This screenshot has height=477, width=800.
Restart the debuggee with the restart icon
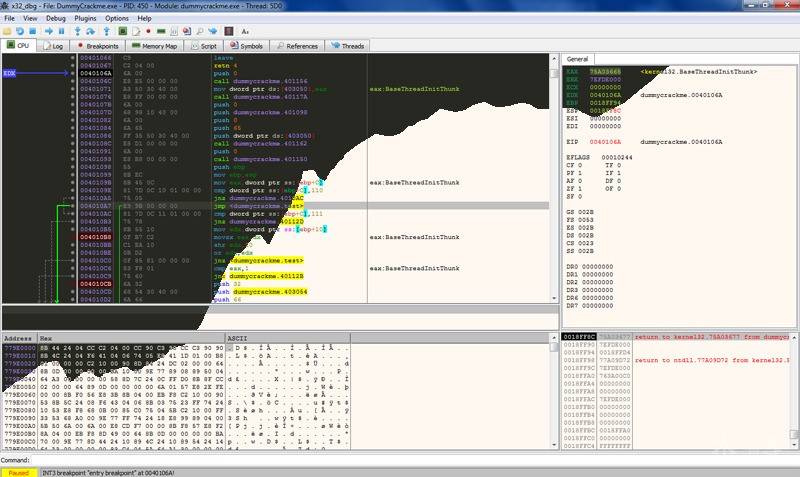[x=20, y=32]
